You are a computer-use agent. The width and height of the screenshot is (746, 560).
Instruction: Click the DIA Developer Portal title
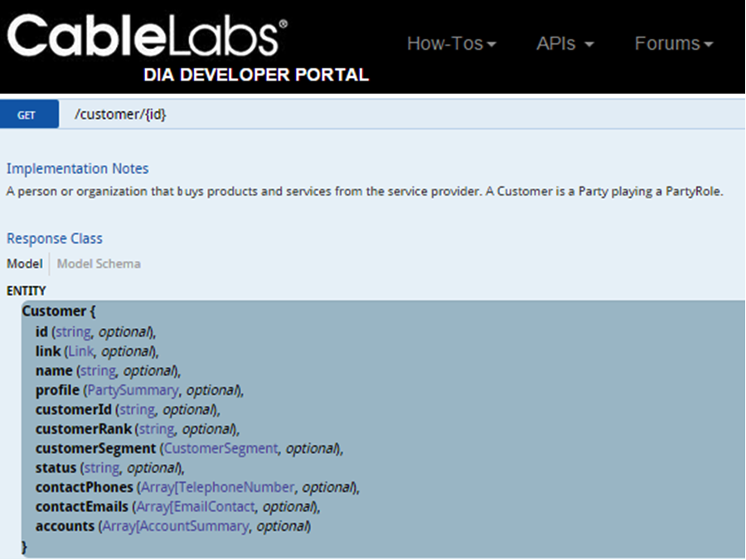pyautogui.click(x=255, y=75)
